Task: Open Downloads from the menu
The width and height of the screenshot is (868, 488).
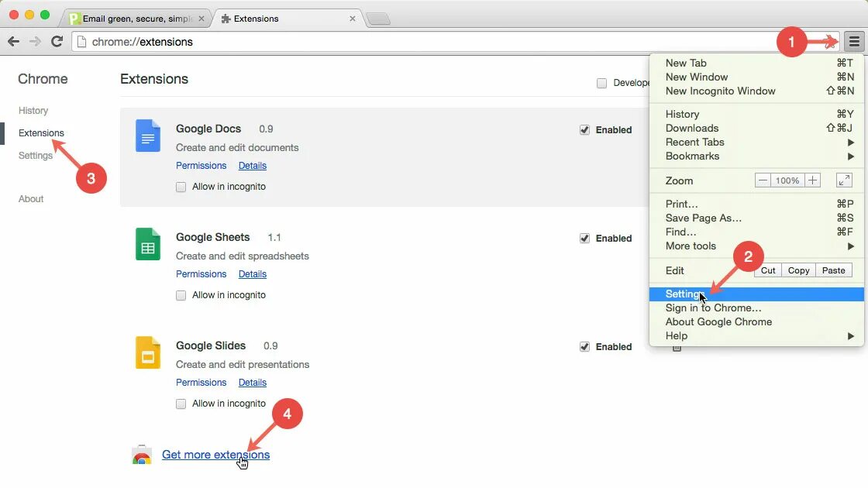Action: 756,128
